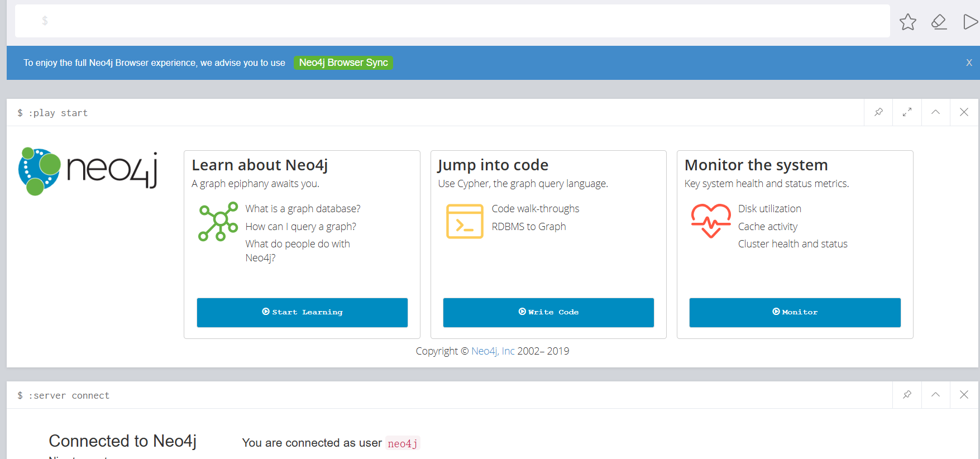Click 'RDBMS to Graph' text
Image resolution: width=980 pixels, height=459 pixels.
pos(529,227)
